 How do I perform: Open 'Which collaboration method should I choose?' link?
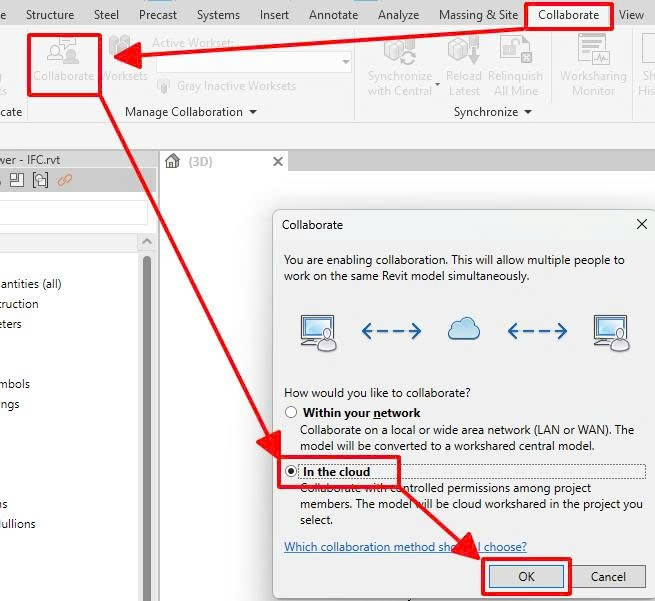point(405,546)
